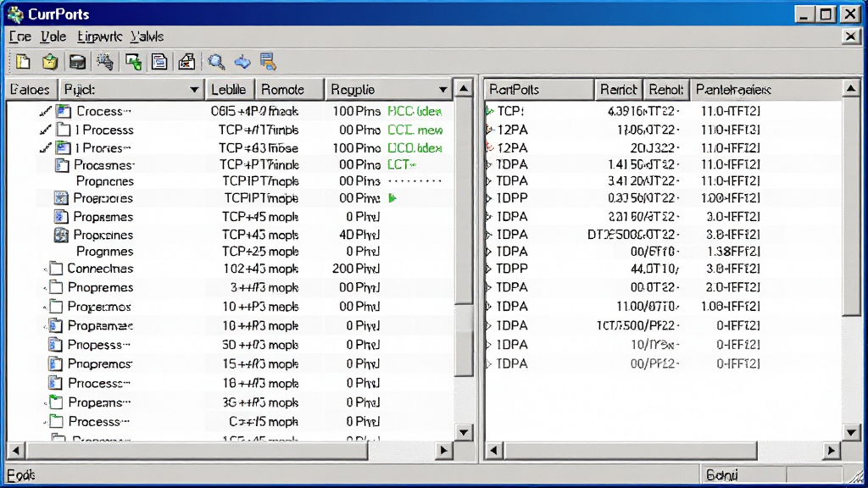
Task: Click the green arrow window toolbar icon
Action: point(133,62)
